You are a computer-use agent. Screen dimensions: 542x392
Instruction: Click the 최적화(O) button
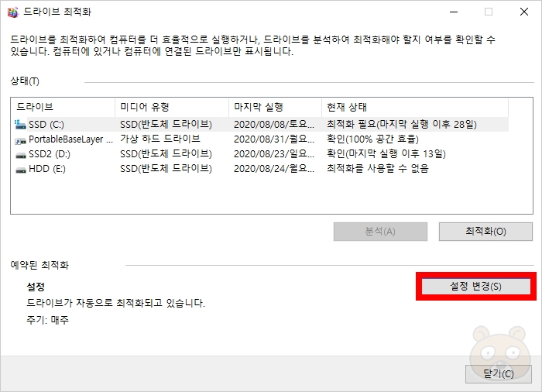(x=485, y=231)
